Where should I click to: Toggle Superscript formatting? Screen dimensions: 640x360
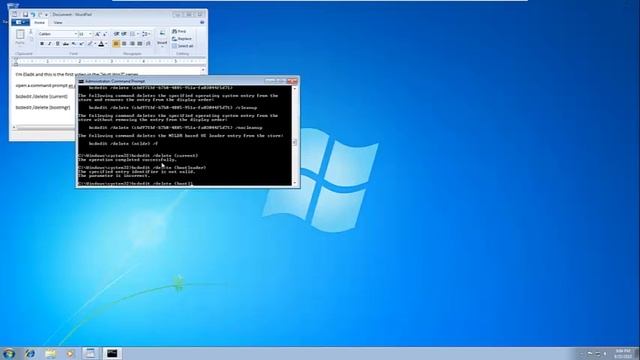click(82, 43)
